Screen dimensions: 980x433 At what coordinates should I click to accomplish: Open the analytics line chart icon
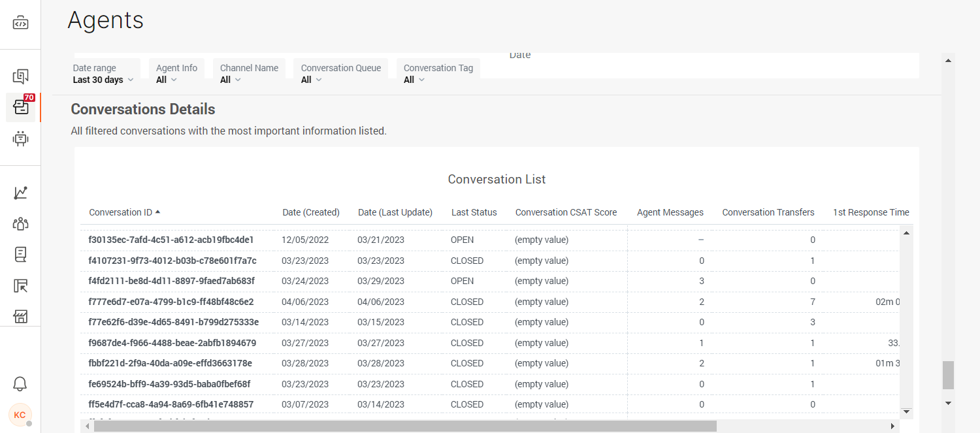coord(20,193)
